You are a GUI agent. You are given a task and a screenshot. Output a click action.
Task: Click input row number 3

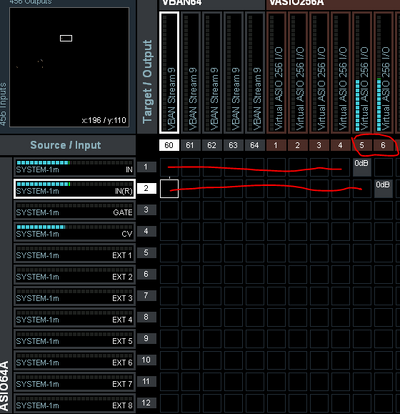point(146,210)
